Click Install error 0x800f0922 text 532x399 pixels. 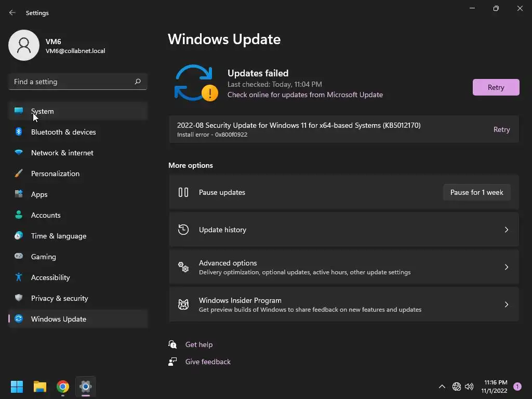click(212, 135)
